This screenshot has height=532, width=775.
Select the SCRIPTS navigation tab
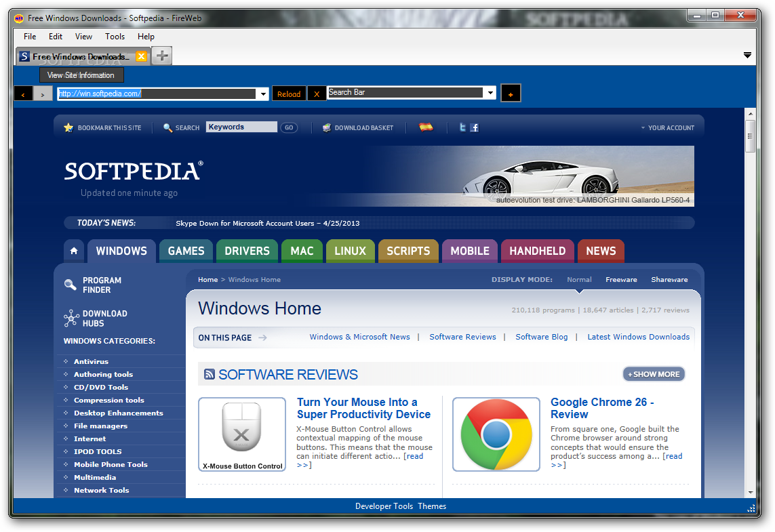[x=408, y=251]
